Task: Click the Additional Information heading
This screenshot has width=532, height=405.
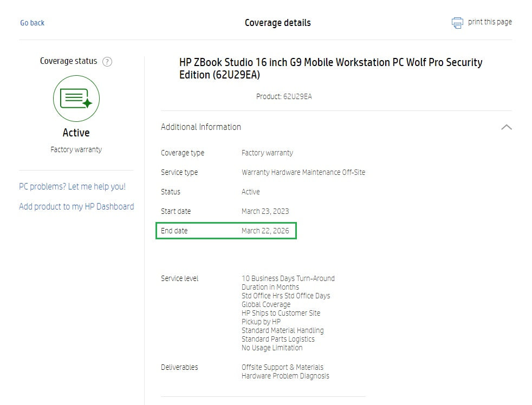Action: 201,127
